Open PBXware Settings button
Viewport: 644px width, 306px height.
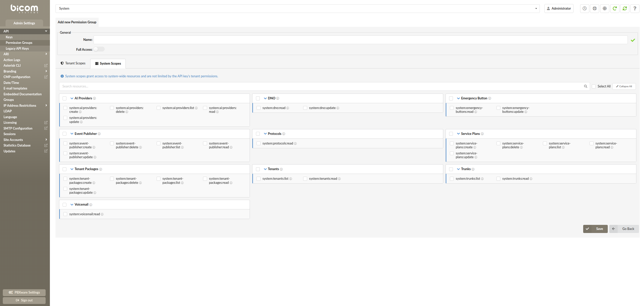(24, 293)
